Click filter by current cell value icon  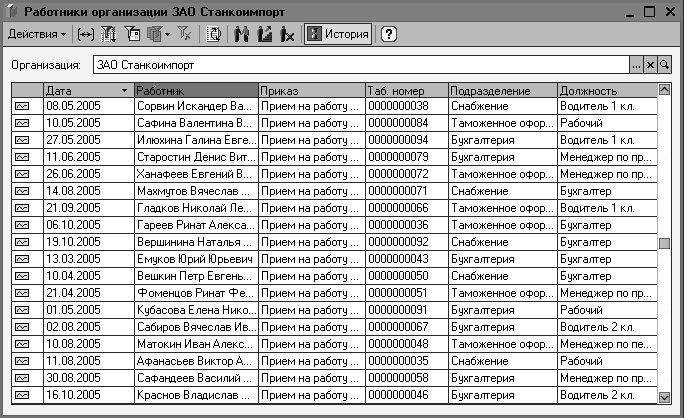133,34
